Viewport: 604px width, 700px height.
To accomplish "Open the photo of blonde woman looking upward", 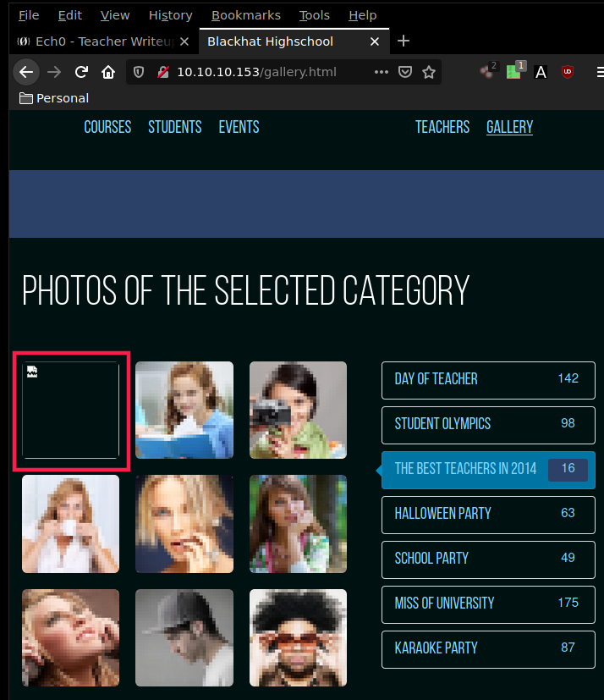I will [x=70, y=637].
